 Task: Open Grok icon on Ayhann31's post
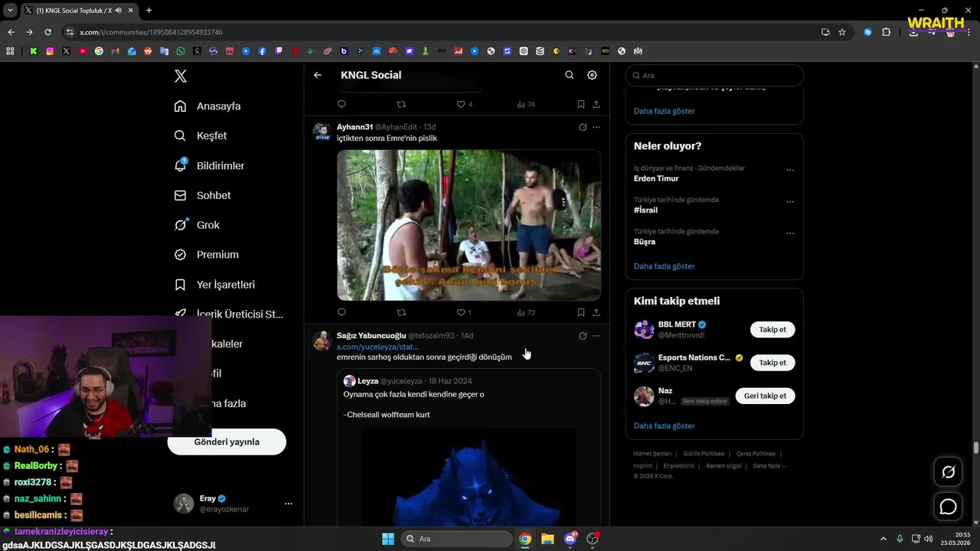tap(583, 127)
